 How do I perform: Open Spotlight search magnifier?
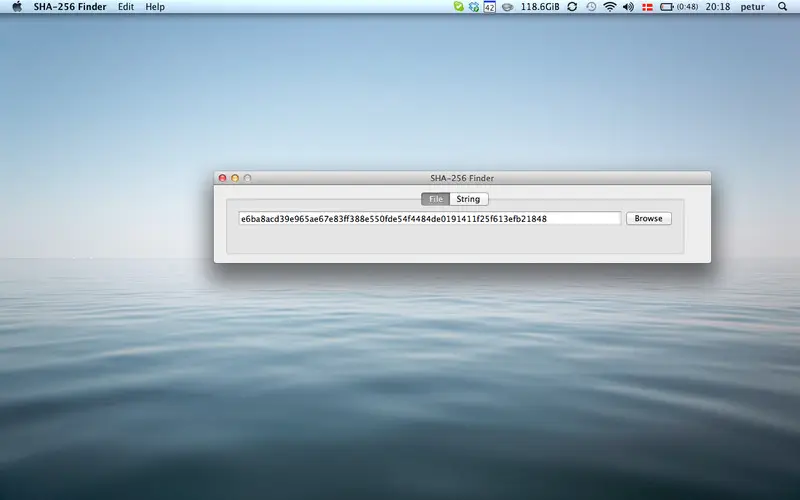tap(783, 7)
